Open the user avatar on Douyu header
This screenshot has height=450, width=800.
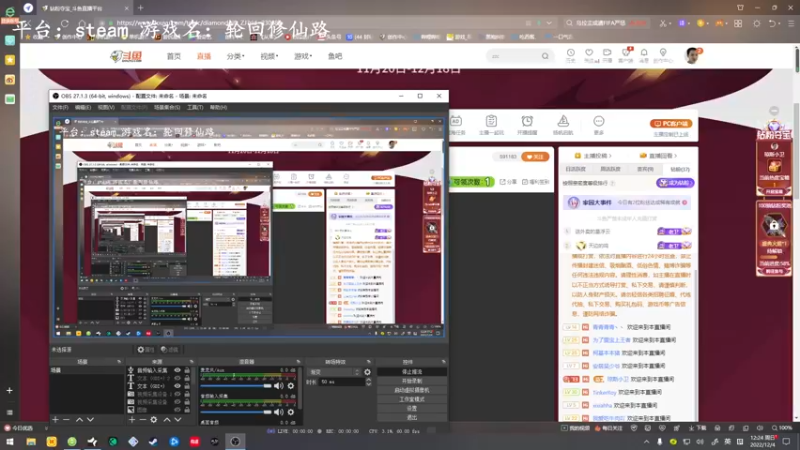(692, 55)
